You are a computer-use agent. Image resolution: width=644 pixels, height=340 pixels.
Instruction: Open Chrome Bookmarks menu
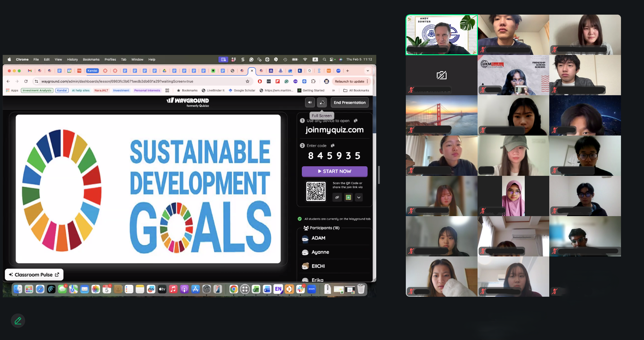[91, 59]
